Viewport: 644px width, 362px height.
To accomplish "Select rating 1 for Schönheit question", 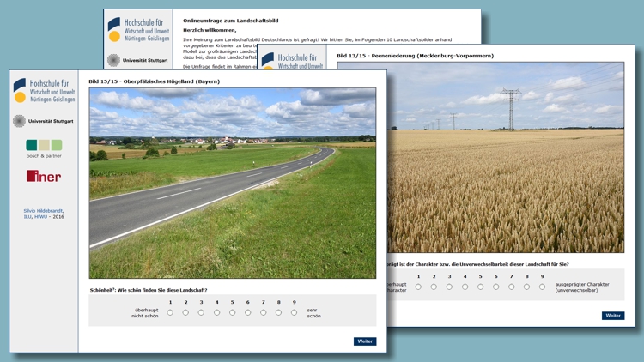I will [x=170, y=312].
